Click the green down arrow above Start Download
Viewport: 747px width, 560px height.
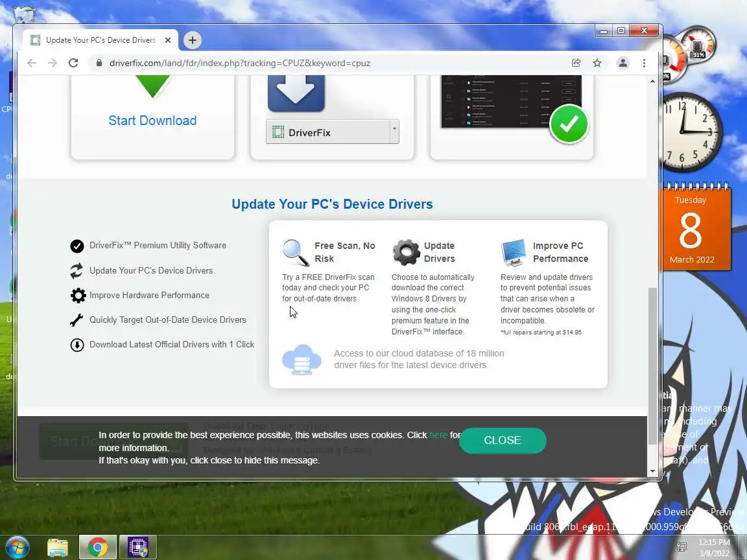(152, 86)
